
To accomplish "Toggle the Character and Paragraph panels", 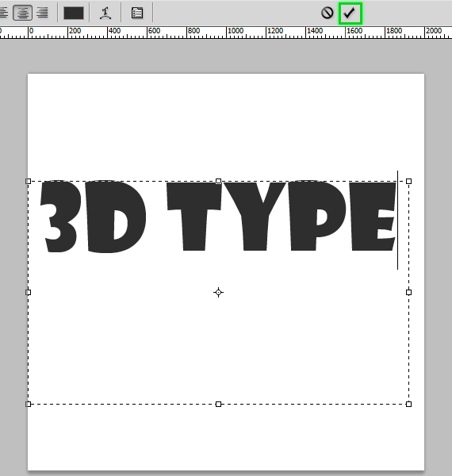I will pos(137,13).
